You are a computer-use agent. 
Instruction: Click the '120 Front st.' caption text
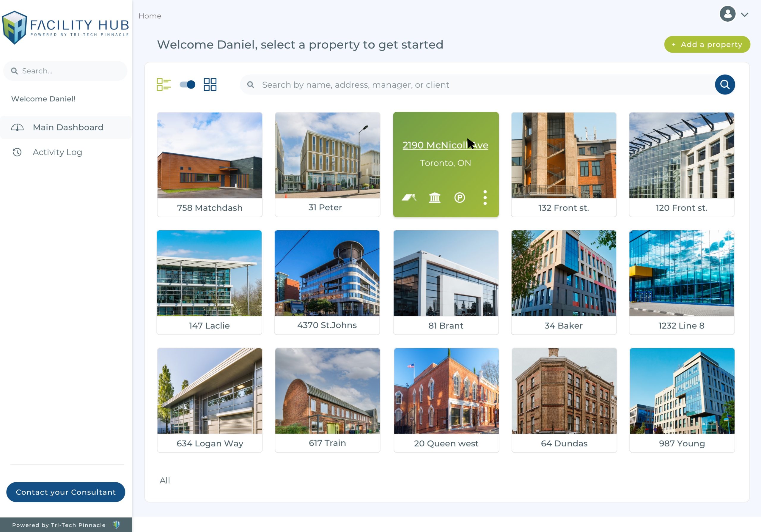coord(681,208)
